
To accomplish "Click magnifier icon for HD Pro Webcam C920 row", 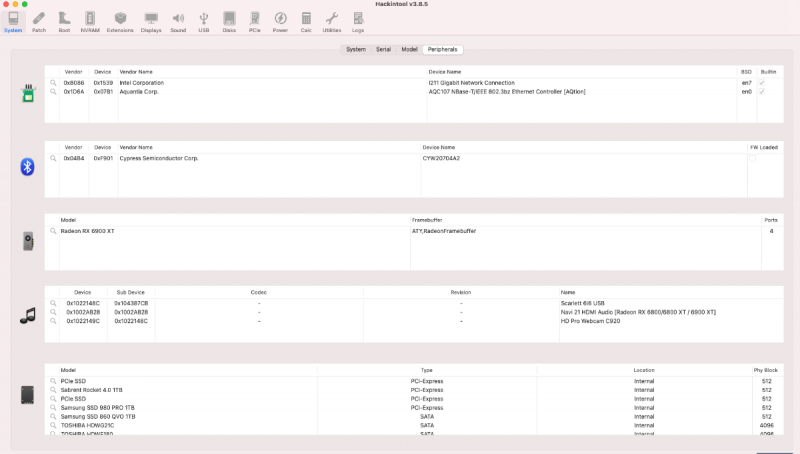I will [x=53, y=321].
